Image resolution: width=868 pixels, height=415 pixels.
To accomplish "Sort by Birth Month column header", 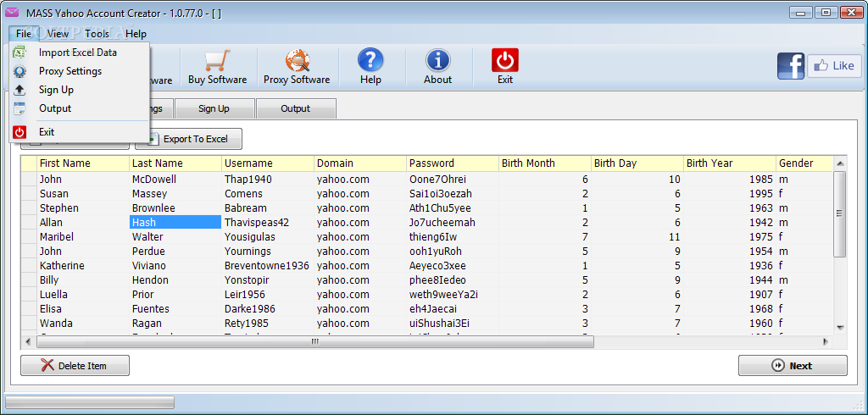I will (x=545, y=163).
